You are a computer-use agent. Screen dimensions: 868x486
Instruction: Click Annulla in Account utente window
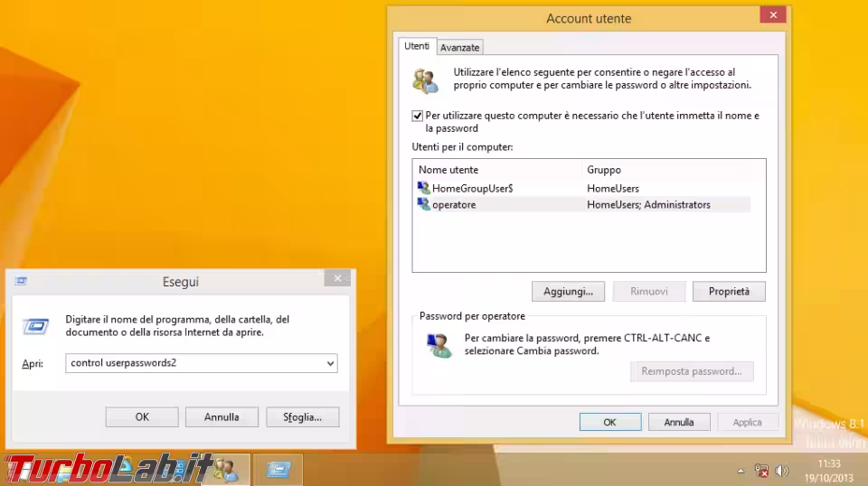(679, 422)
